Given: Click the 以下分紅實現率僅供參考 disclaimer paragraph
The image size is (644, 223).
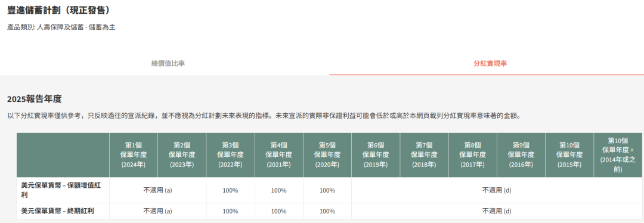Looking at the screenshot, I should pos(264,116).
